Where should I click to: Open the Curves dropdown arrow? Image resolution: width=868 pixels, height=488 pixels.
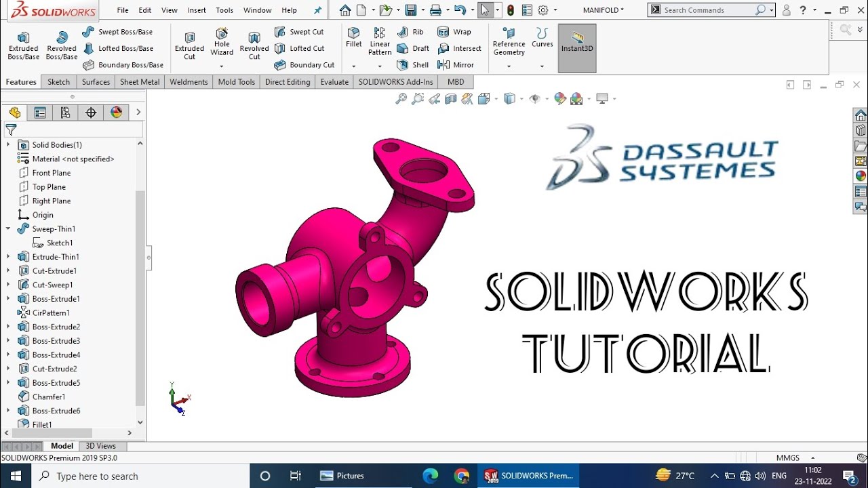542,66
